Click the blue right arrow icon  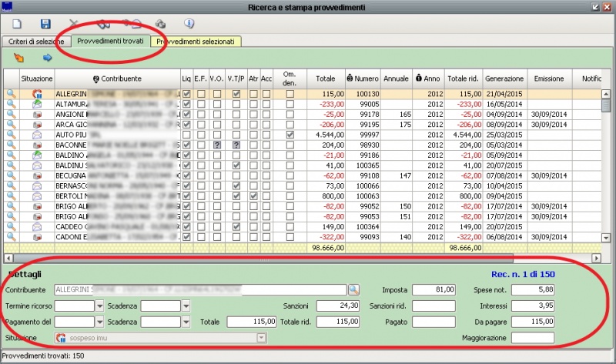47,57
